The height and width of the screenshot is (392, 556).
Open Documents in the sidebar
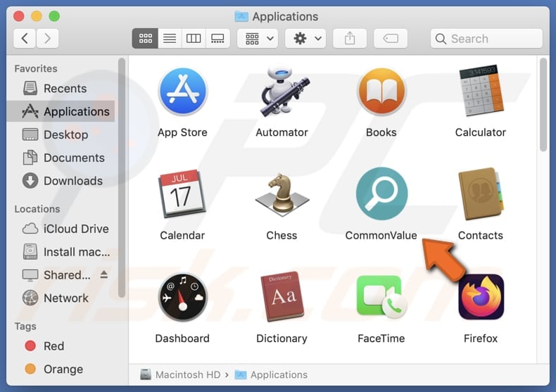click(x=61, y=158)
